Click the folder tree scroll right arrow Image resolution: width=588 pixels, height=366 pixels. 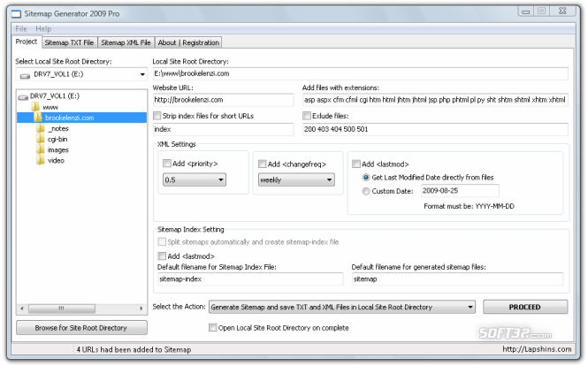tap(141, 309)
